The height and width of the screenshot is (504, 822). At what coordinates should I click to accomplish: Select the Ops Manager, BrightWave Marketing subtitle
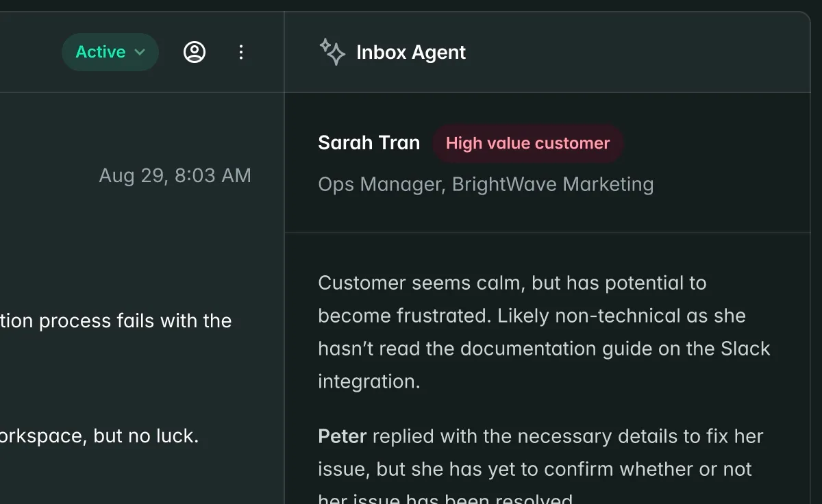tap(486, 184)
